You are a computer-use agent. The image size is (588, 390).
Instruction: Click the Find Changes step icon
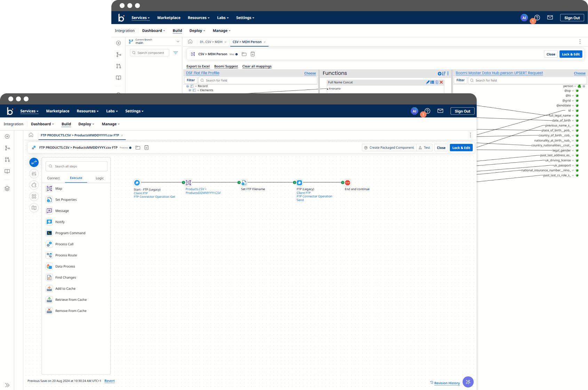point(49,278)
